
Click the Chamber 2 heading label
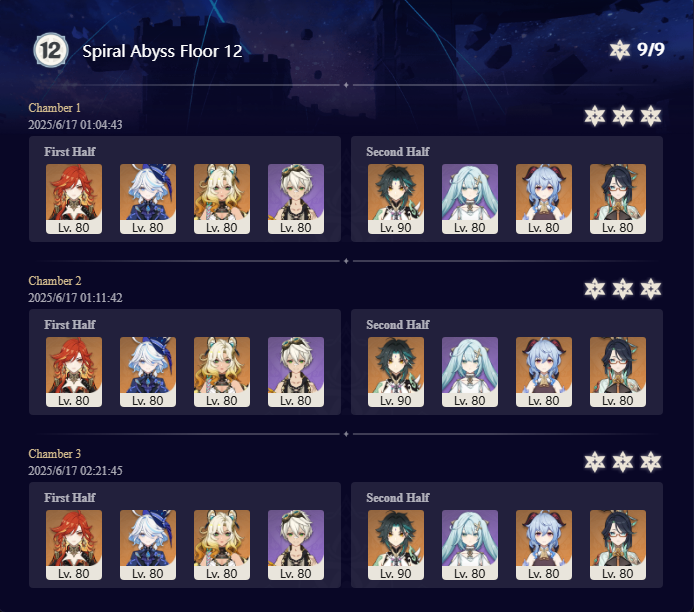(x=55, y=281)
